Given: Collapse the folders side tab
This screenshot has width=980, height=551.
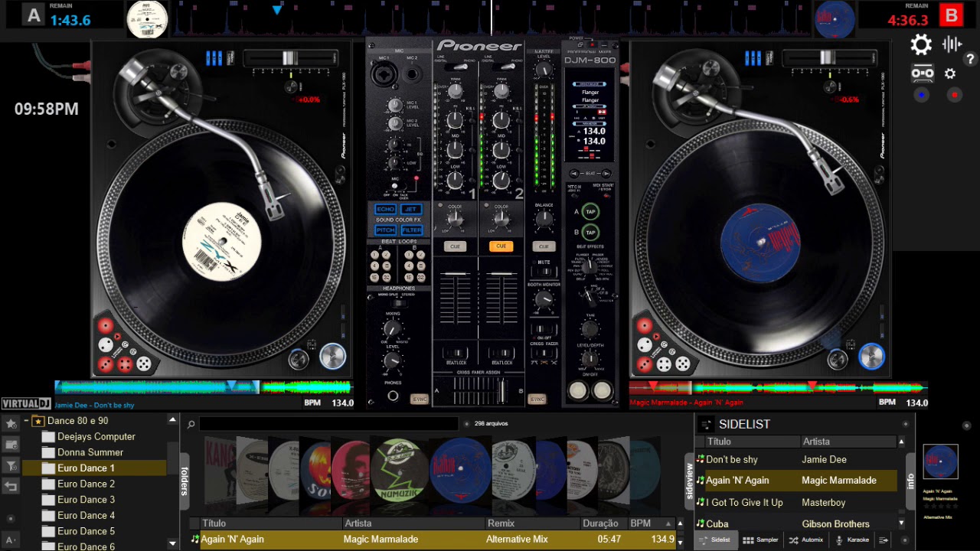Looking at the screenshot, I should (184, 480).
